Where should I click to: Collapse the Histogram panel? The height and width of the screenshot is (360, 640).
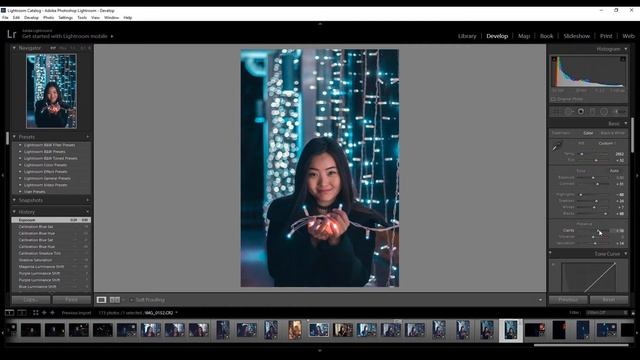pos(626,49)
